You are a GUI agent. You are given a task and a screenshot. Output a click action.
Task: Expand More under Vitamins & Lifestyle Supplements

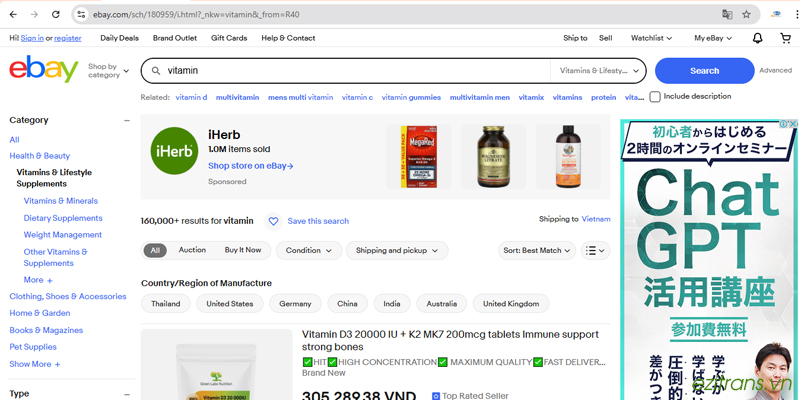pyautogui.click(x=38, y=280)
